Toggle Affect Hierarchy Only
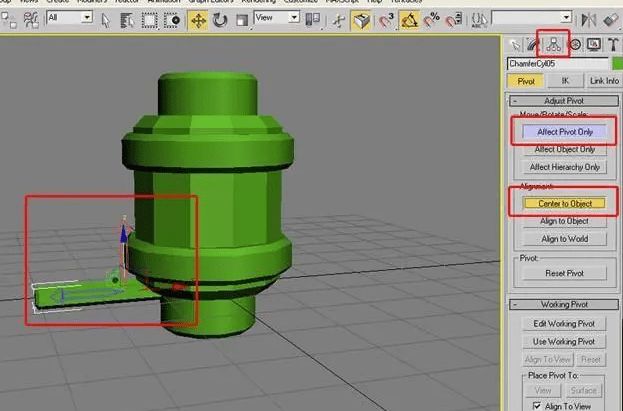 [565, 167]
